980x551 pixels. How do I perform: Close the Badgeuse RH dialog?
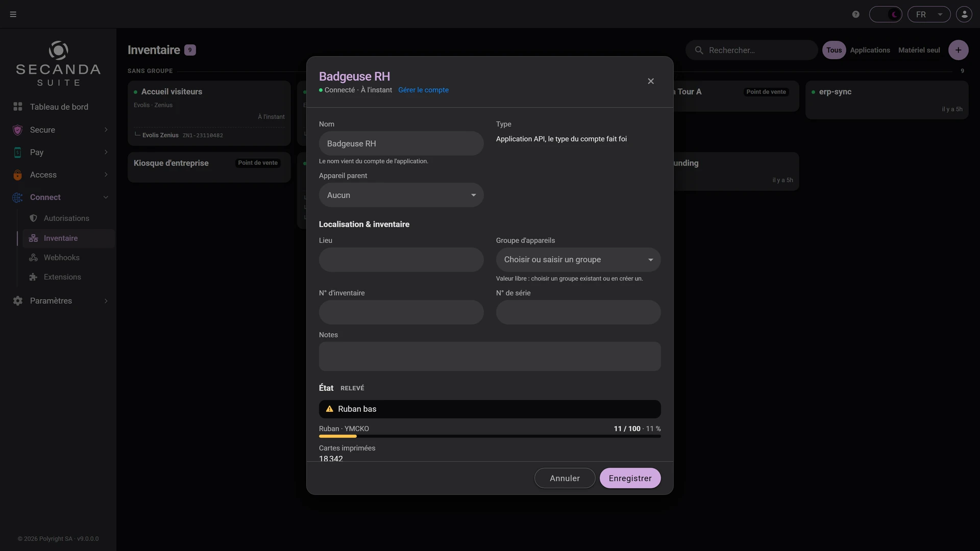(x=651, y=81)
